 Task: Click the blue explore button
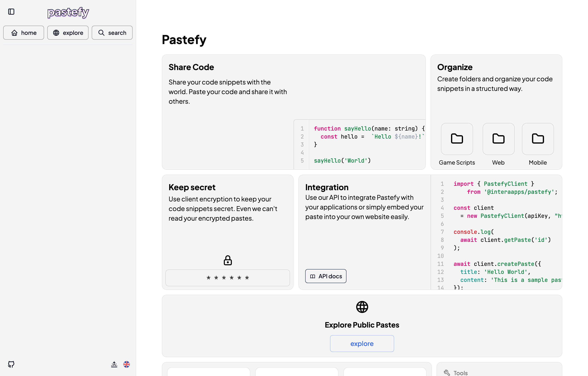pos(362,344)
